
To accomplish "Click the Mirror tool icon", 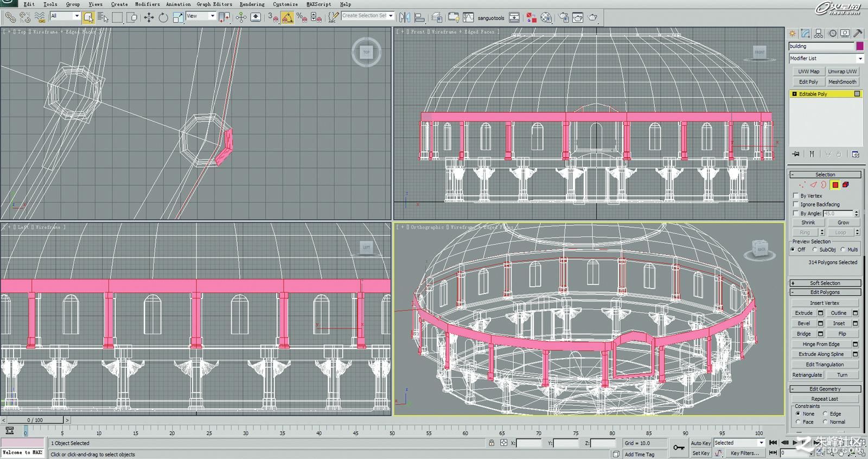I will pyautogui.click(x=405, y=17).
